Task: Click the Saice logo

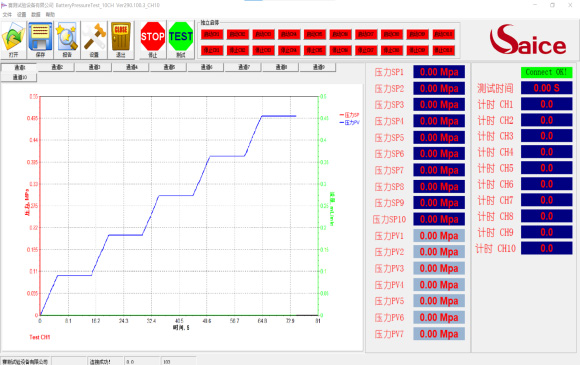Action: point(528,40)
